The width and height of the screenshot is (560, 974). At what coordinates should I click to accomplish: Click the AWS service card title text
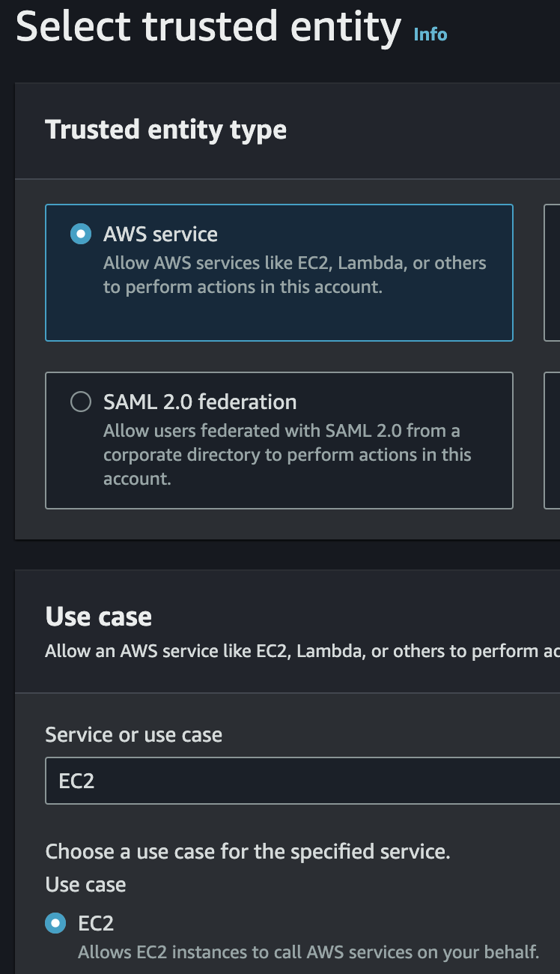[x=160, y=234]
